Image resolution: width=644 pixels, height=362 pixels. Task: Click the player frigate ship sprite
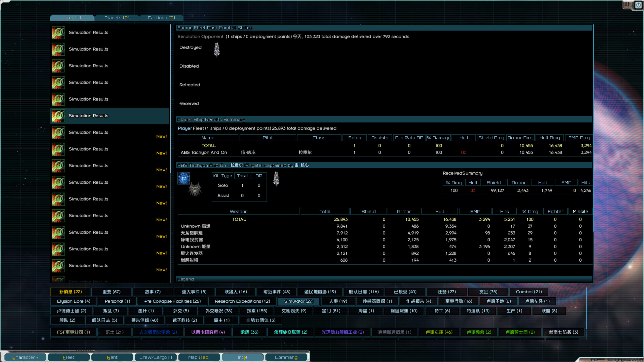[195, 189]
